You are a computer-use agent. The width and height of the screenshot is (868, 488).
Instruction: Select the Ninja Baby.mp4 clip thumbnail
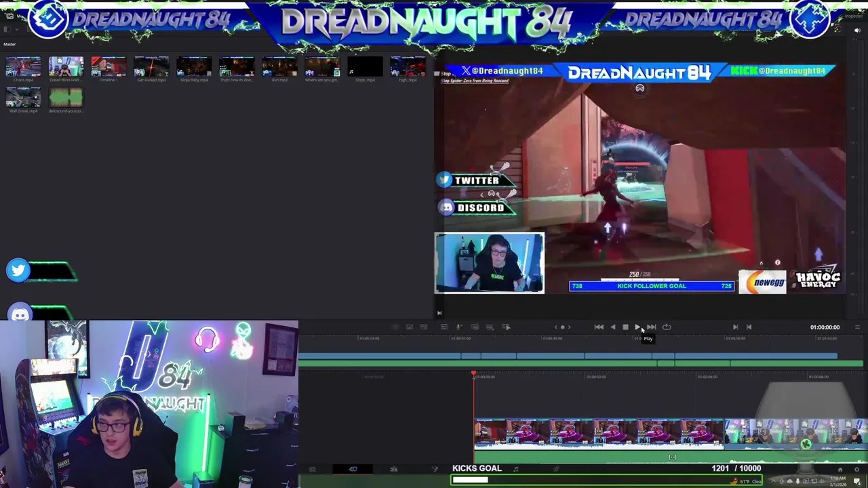pos(194,67)
